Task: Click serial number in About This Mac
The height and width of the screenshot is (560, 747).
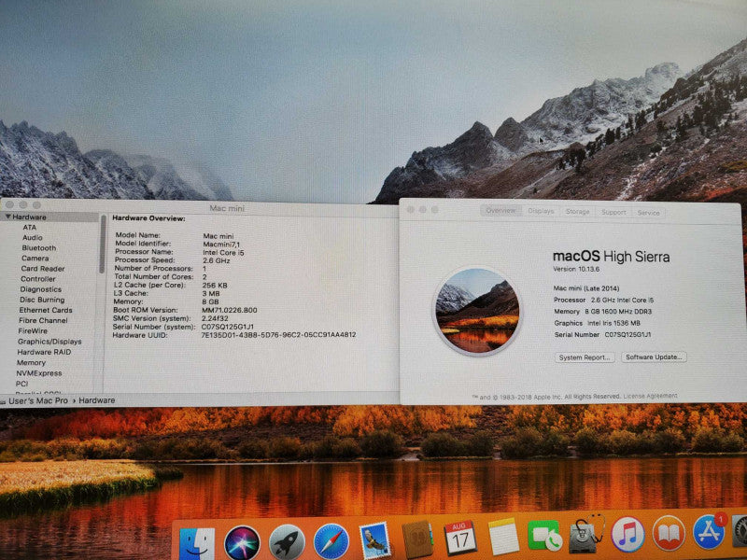Action: [627, 334]
